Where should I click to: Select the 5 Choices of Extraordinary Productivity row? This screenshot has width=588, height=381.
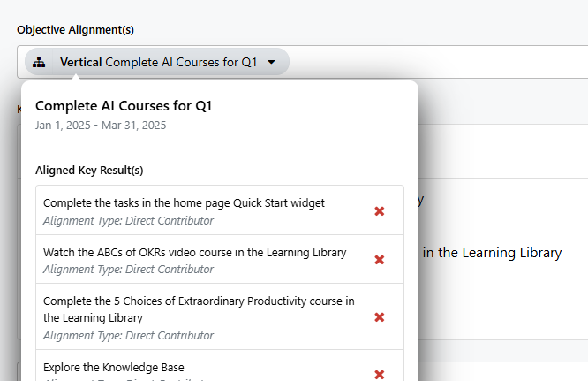220,316
